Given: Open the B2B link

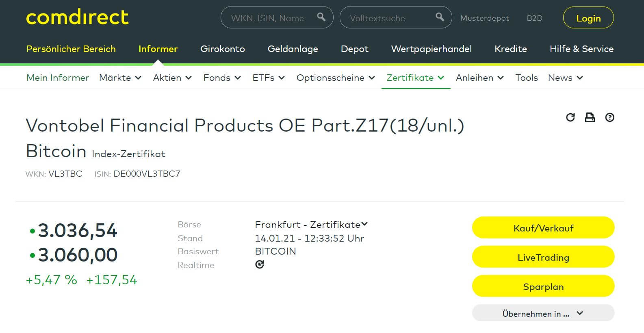Looking at the screenshot, I should click(534, 18).
